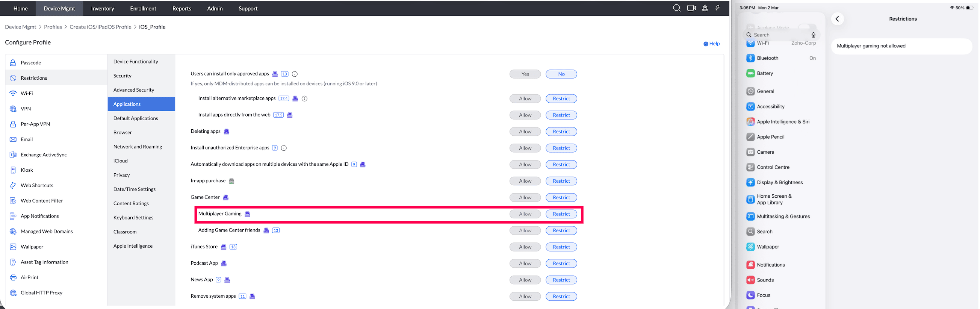Open Wallpaper in iPad Settings
This screenshot has height=309, width=980.
coord(781,247)
